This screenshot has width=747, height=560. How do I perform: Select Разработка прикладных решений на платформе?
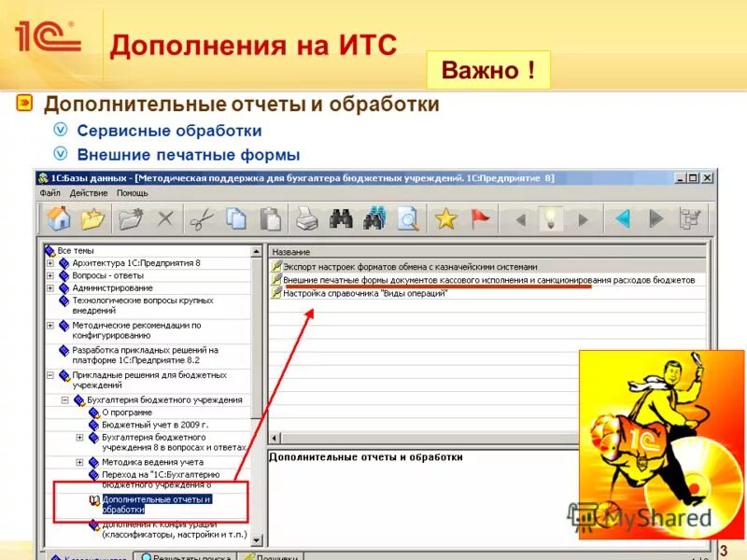click(145, 356)
